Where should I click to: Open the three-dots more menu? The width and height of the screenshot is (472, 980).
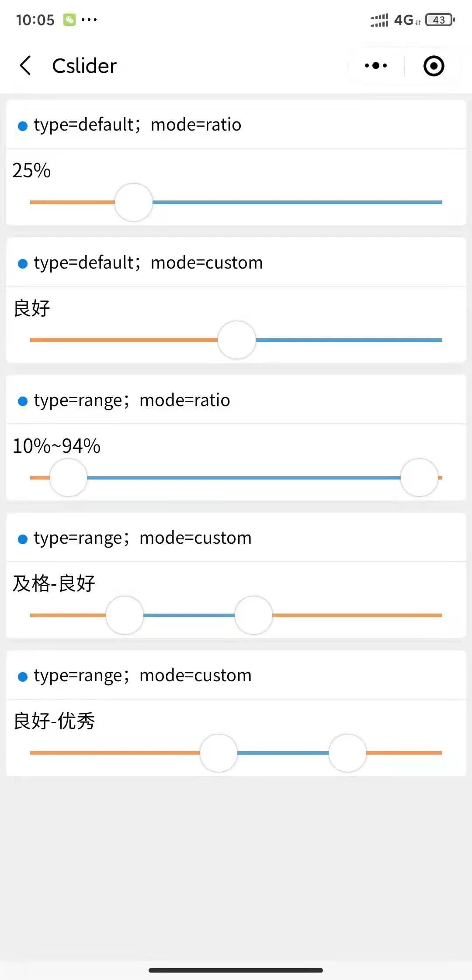click(x=376, y=66)
